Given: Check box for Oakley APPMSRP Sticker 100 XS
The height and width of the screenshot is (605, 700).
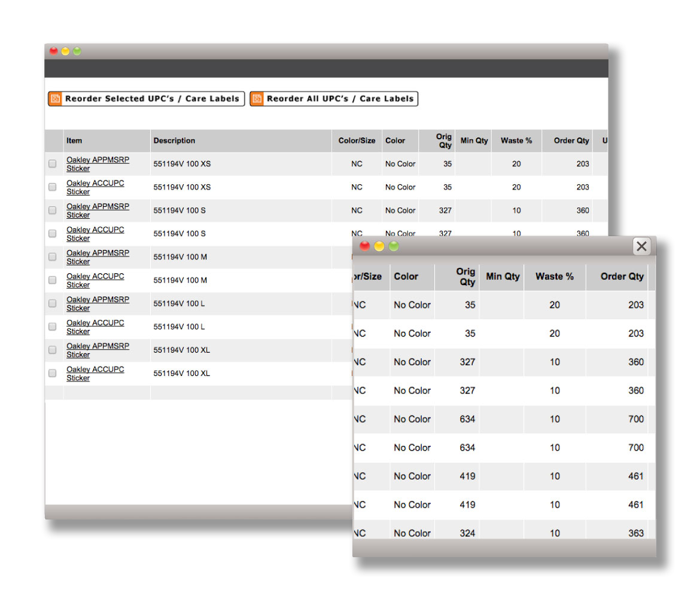Looking at the screenshot, I should coord(53,164).
